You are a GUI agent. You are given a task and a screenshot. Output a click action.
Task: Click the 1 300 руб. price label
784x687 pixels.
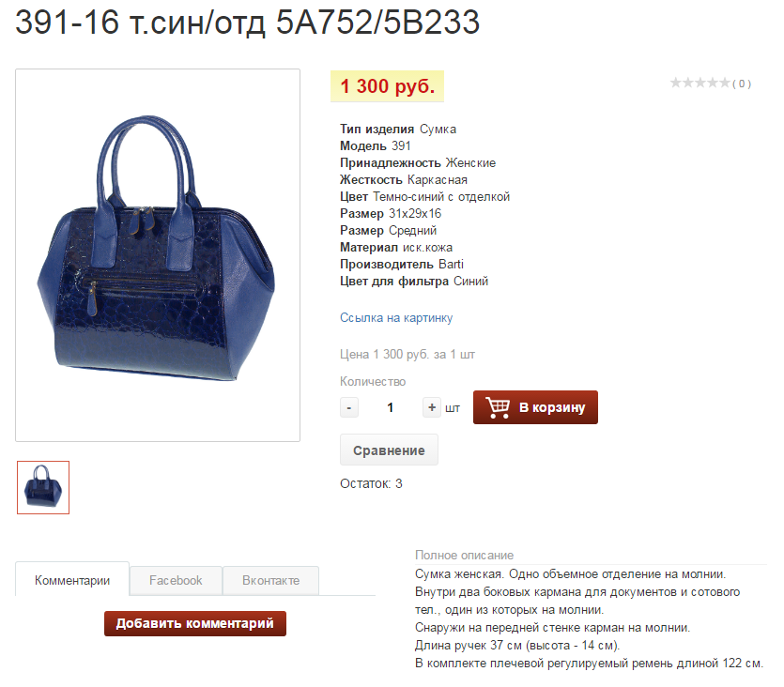click(x=388, y=86)
